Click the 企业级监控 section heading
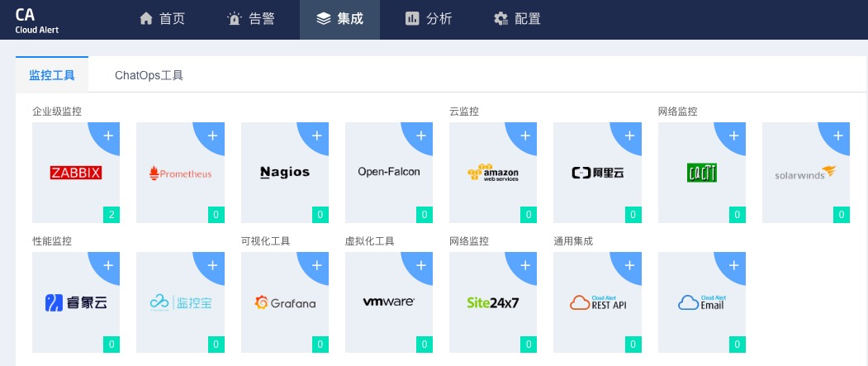This screenshot has width=868, height=366. point(57,112)
